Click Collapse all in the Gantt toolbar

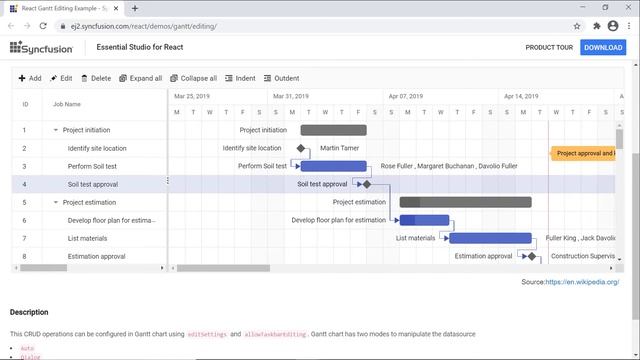tap(193, 78)
